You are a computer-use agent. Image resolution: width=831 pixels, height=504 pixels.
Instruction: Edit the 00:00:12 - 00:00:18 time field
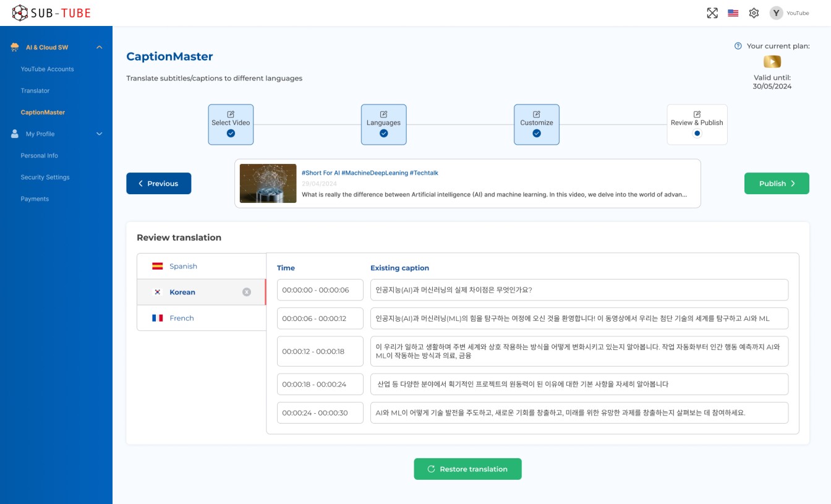pos(320,351)
